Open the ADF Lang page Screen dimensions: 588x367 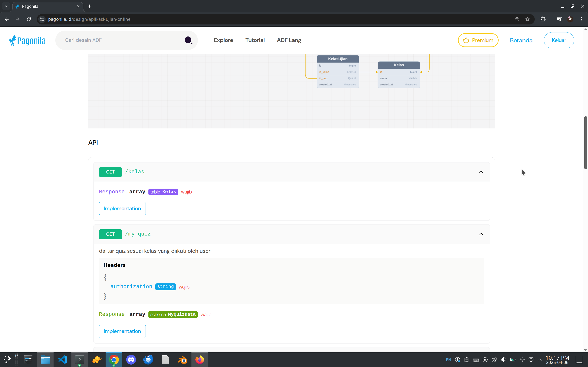(x=289, y=40)
